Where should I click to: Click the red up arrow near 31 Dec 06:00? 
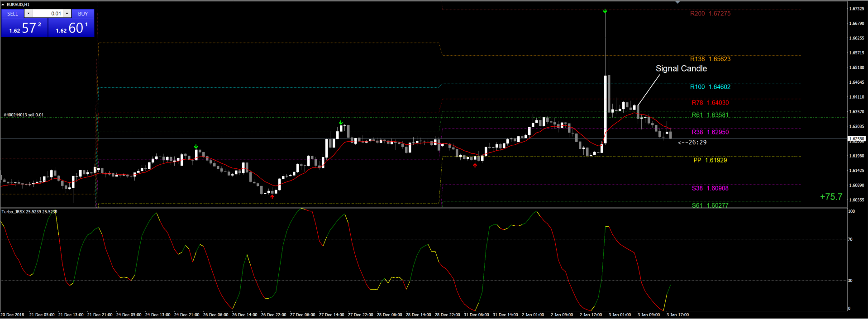pos(475,166)
